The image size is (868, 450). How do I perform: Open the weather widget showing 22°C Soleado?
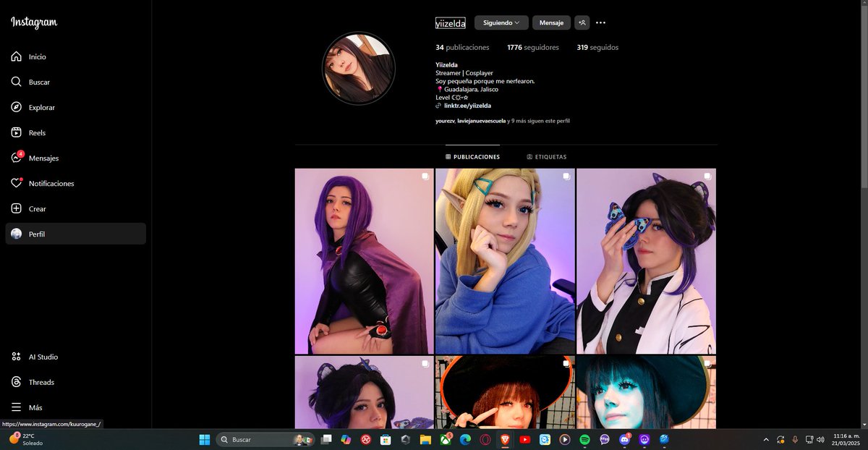[x=25, y=439]
